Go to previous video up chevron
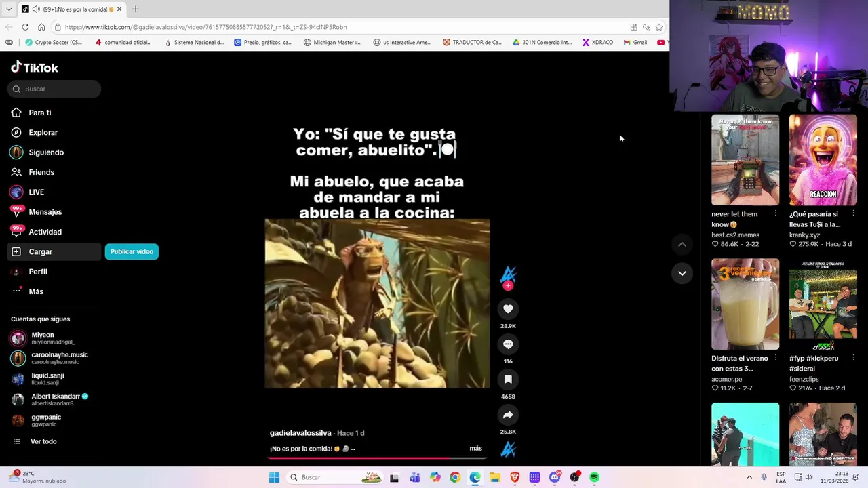The image size is (868, 488). 682,245
